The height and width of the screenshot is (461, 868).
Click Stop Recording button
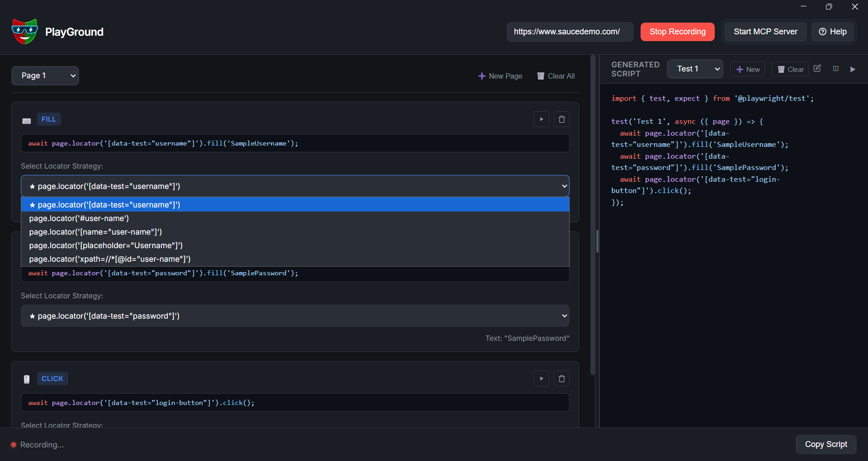pyautogui.click(x=677, y=32)
